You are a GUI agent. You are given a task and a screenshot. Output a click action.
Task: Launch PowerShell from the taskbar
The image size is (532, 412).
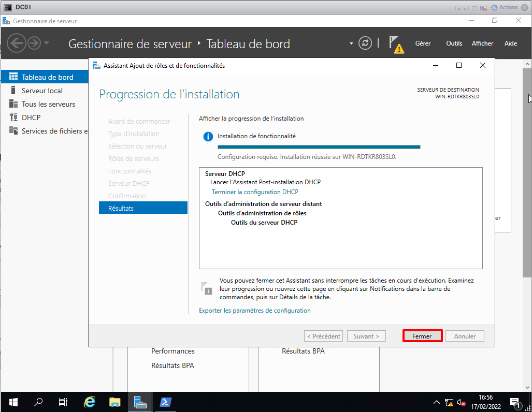[x=166, y=402]
